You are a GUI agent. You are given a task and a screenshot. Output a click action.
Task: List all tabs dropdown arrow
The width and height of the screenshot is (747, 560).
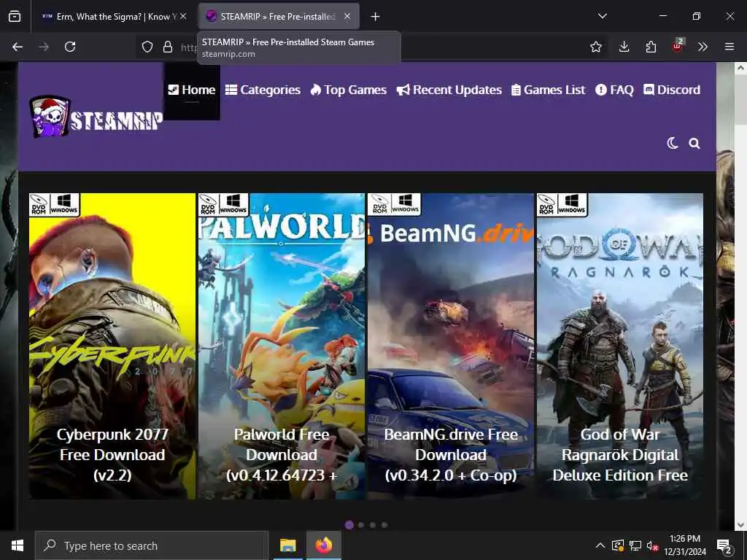click(602, 16)
